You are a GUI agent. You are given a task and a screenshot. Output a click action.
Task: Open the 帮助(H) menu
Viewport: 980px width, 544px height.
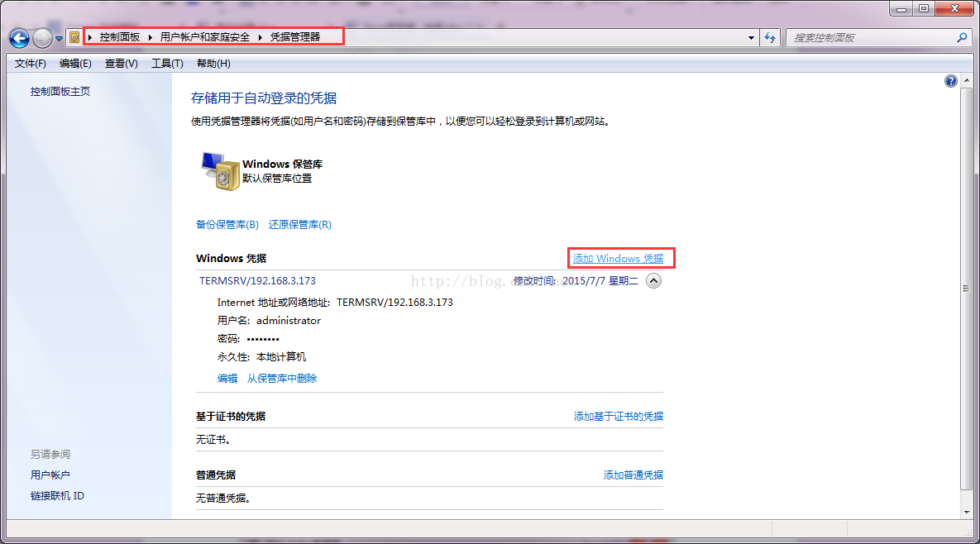coord(213,64)
